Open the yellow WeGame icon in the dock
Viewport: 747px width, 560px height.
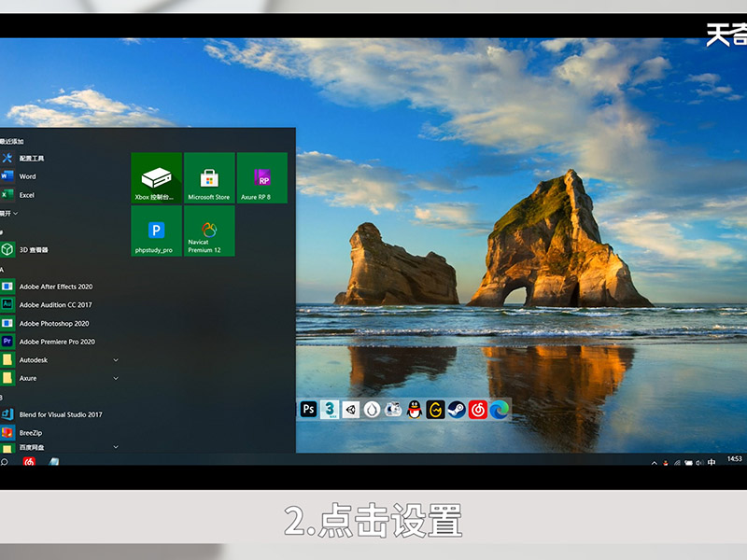coord(435,410)
